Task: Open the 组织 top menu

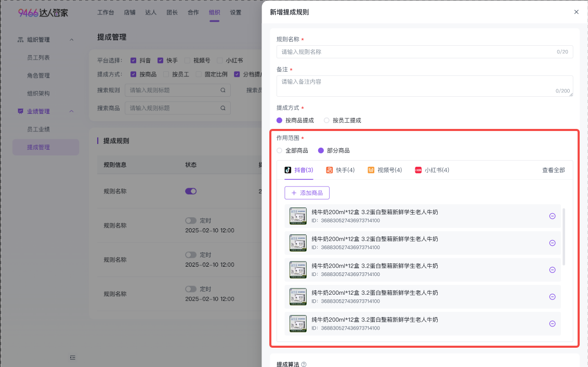Action: tap(215, 12)
